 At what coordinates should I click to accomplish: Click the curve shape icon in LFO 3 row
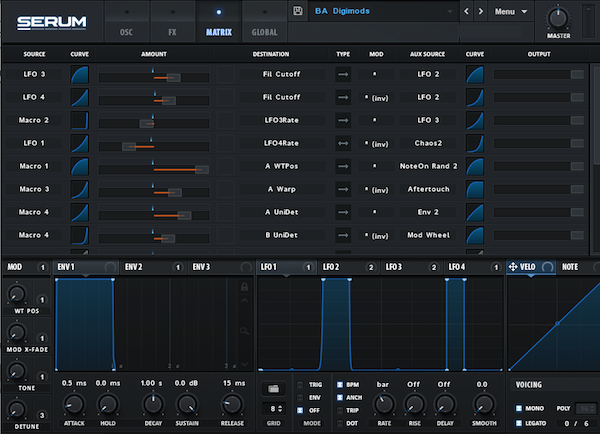(x=80, y=74)
